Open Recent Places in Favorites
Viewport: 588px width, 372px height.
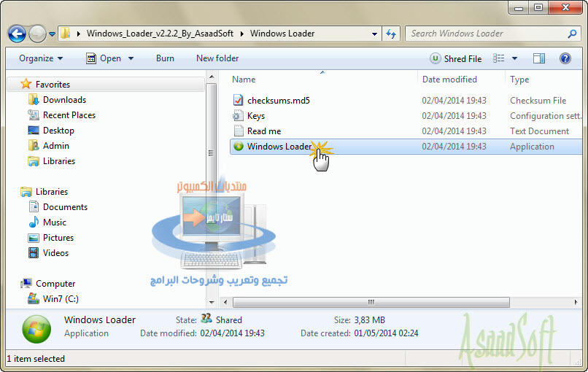(x=69, y=115)
